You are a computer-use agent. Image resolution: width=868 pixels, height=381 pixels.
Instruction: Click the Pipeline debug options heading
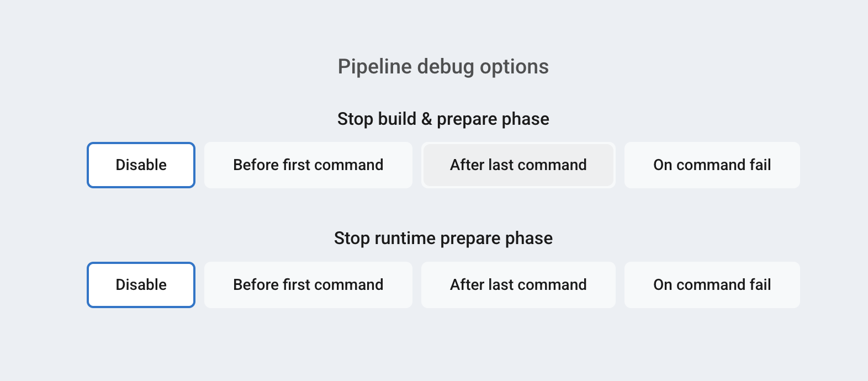[443, 67]
